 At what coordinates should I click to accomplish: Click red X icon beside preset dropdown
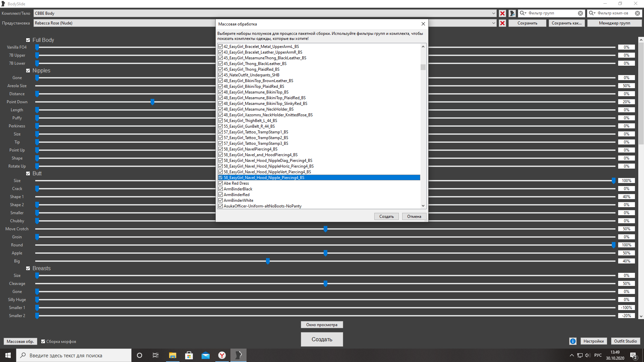[x=502, y=23]
